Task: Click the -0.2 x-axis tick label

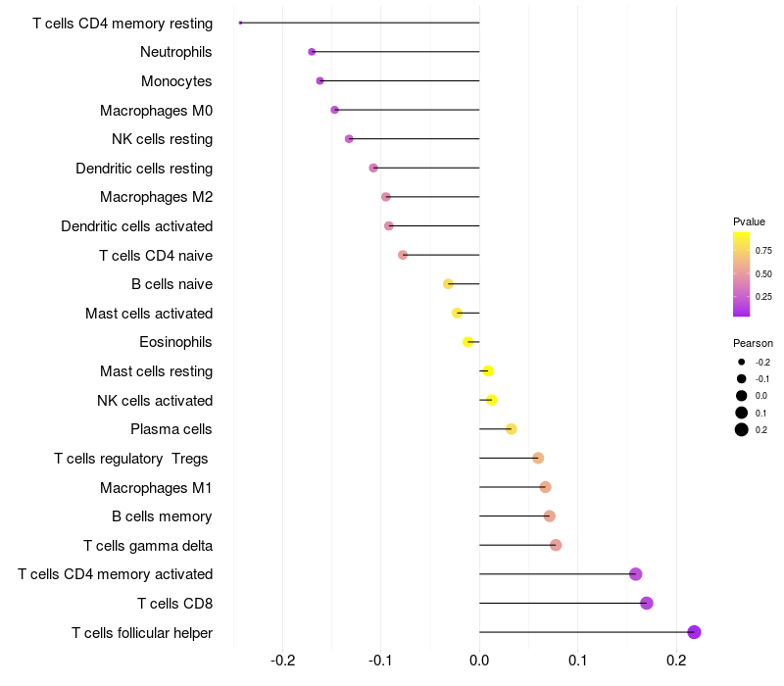Action: (282, 661)
